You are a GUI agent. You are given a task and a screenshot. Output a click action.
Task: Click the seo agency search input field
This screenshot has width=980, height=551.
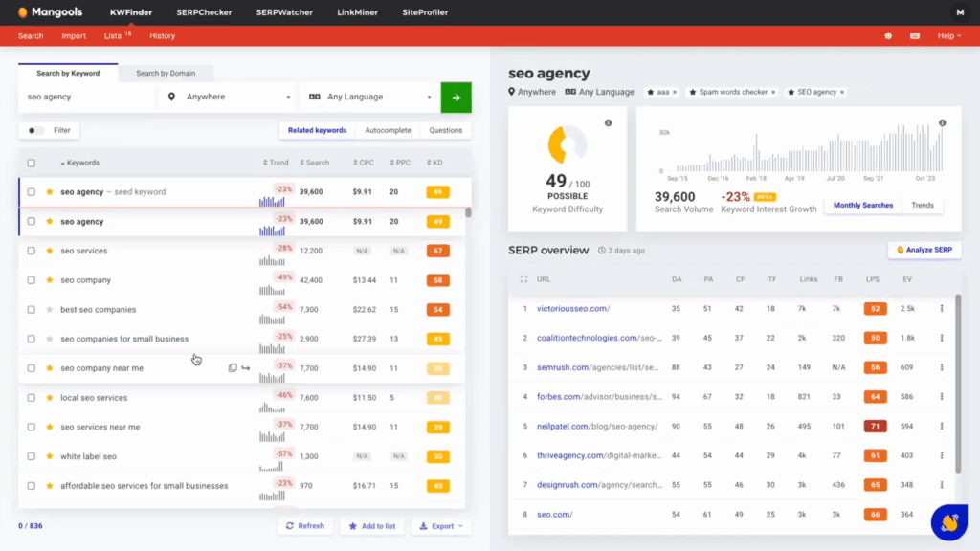click(x=86, y=97)
